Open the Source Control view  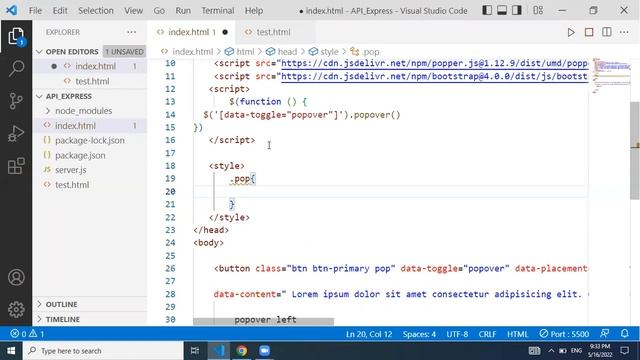coord(16,101)
